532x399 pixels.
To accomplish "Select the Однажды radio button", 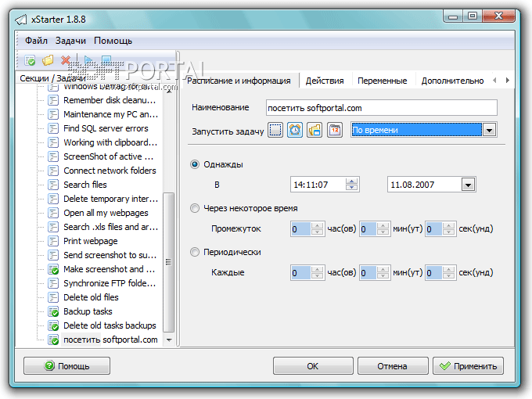I will click(196, 164).
